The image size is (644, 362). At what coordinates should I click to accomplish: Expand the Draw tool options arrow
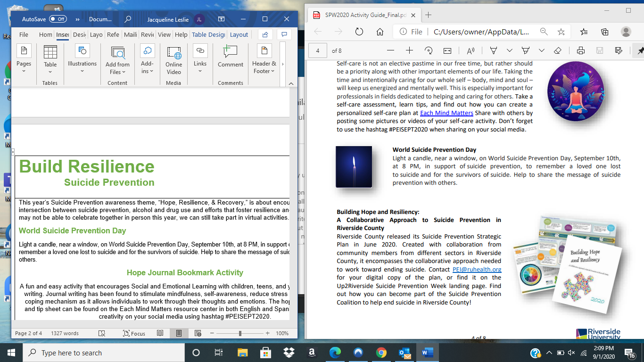coord(510,50)
